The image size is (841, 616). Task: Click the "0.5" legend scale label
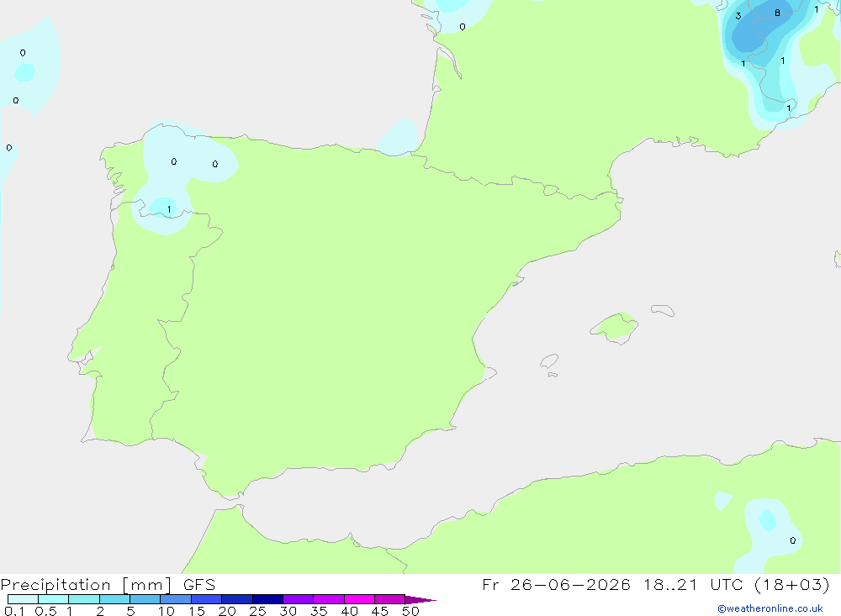pyautogui.click(x=45, y=611)
